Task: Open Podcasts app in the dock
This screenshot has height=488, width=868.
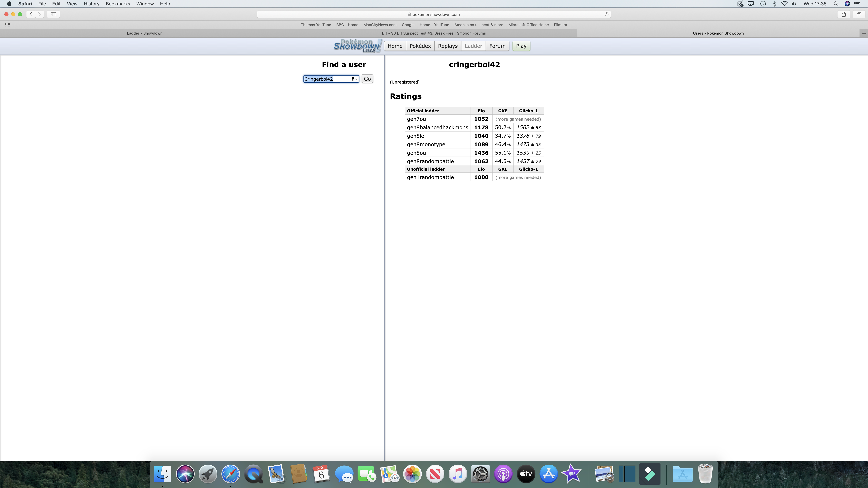Action: [503, 474]
